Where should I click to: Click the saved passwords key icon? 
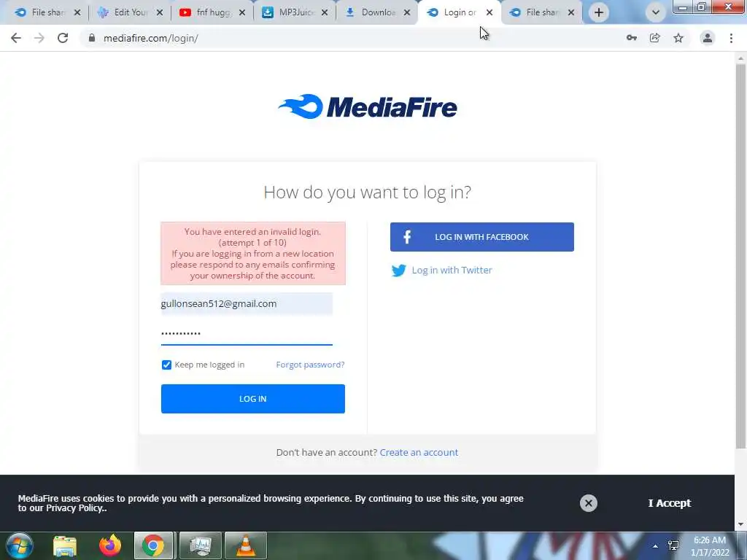point(631,38)
